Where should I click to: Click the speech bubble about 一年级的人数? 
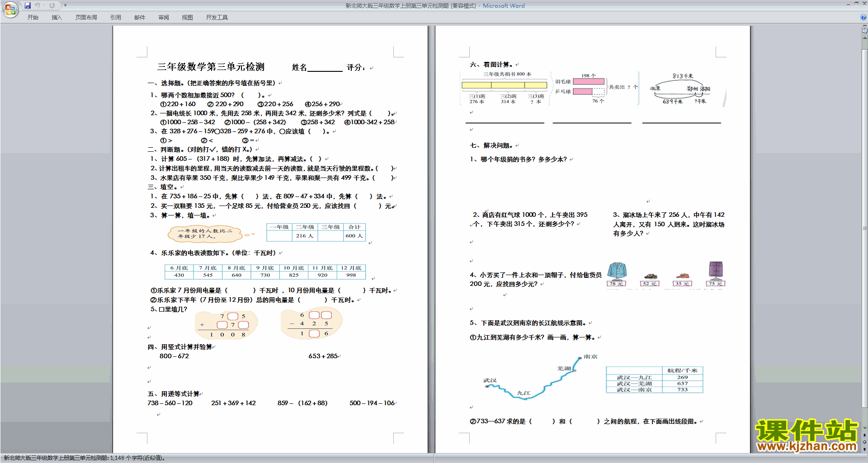pos(206,234)
